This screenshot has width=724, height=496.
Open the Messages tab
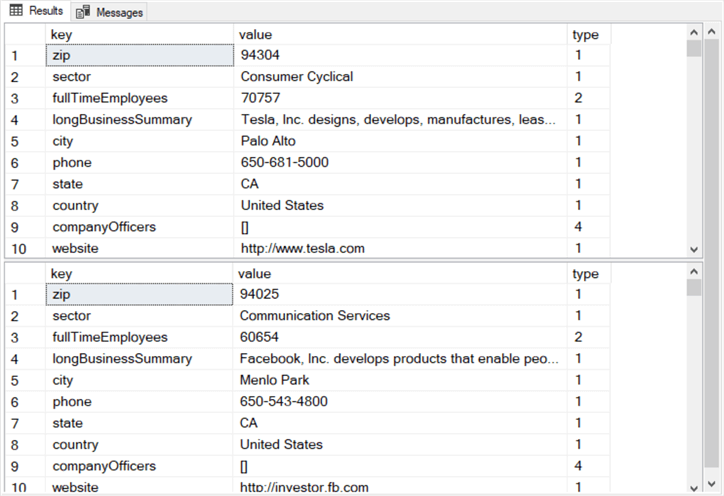(109, 12)
